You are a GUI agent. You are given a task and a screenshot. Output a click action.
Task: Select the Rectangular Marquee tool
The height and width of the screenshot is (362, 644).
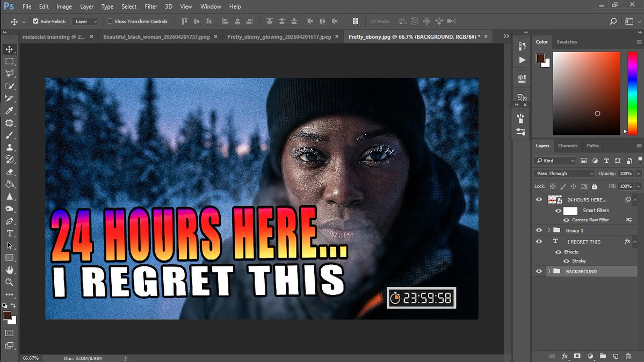[10, 62]
